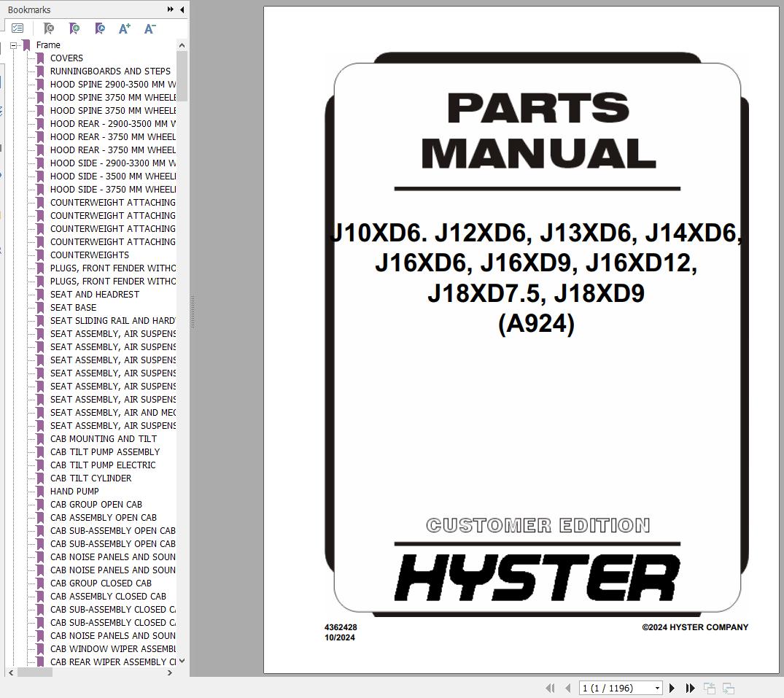This screenshot has width=784, height=698.
Task: Click the bookmarks vertical scrollbar down arrow
Action: tap(182, 661)
